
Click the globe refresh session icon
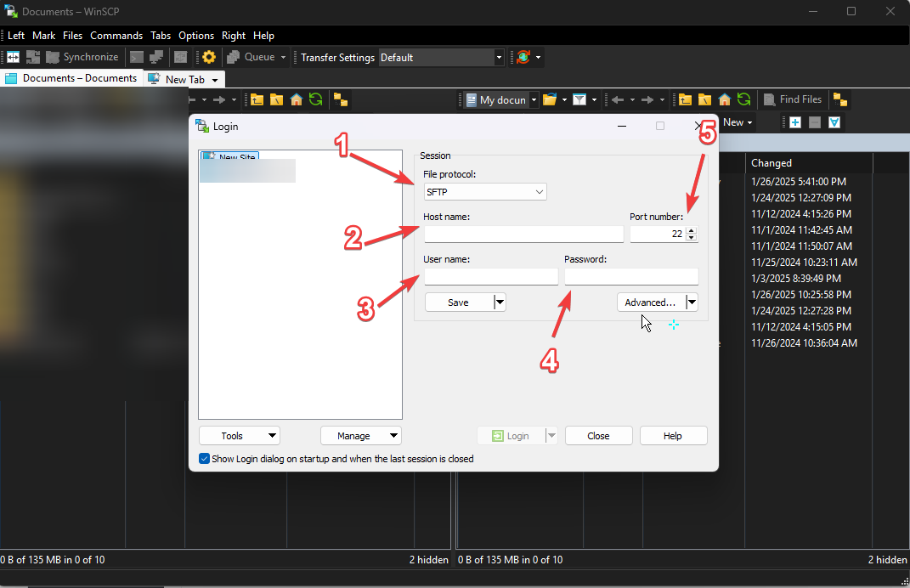(x=523, y=57)
